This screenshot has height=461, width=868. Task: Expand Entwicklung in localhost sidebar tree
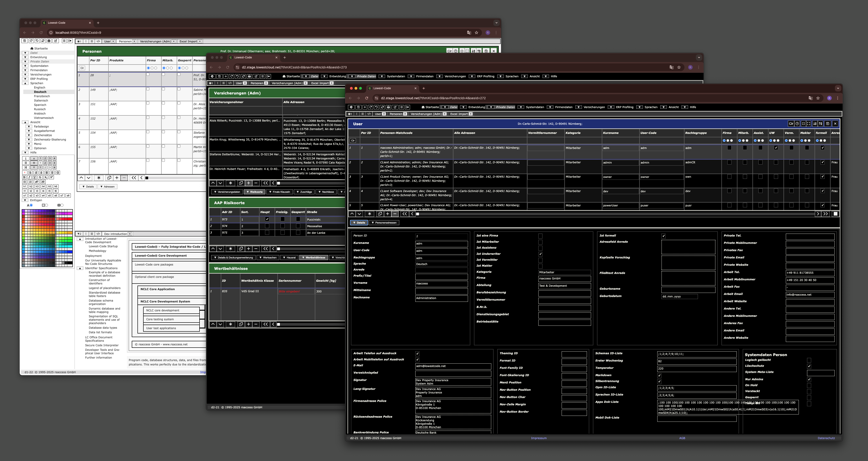click(25, 57)
